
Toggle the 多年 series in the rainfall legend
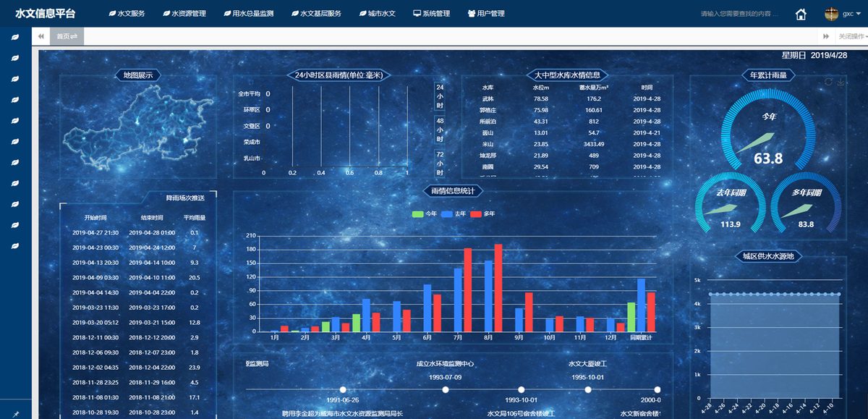click(x=483, y=213)
